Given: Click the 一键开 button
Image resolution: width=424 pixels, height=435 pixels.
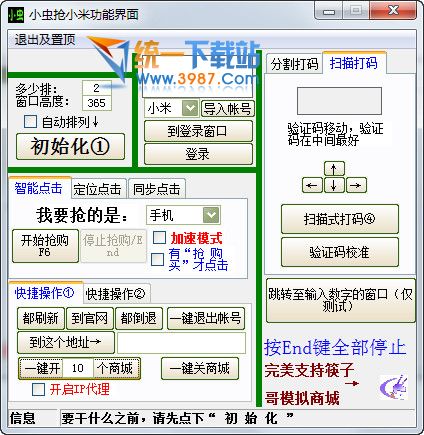Looking at the screenshot, I should coord(42,369).
